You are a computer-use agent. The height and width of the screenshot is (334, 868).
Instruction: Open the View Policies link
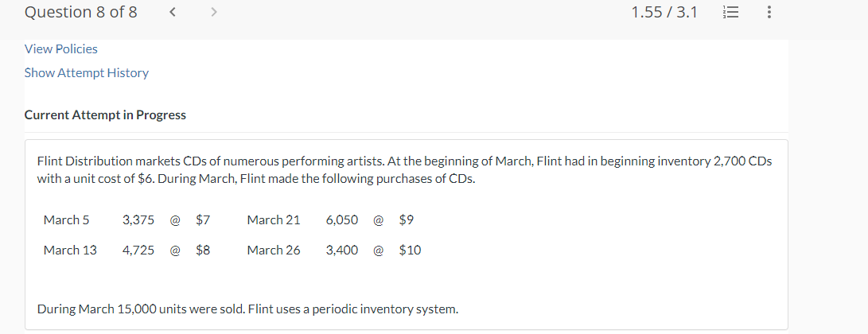[61, 49]
